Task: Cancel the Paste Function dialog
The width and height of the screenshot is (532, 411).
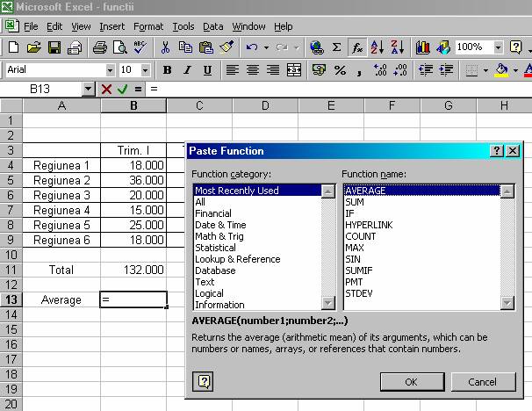Action: pyautogui.click(x=482, y=382)
